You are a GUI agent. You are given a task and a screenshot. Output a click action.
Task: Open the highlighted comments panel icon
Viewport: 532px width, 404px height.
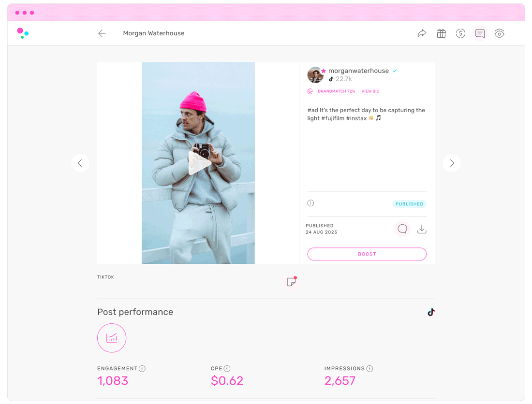click(480, 33)
